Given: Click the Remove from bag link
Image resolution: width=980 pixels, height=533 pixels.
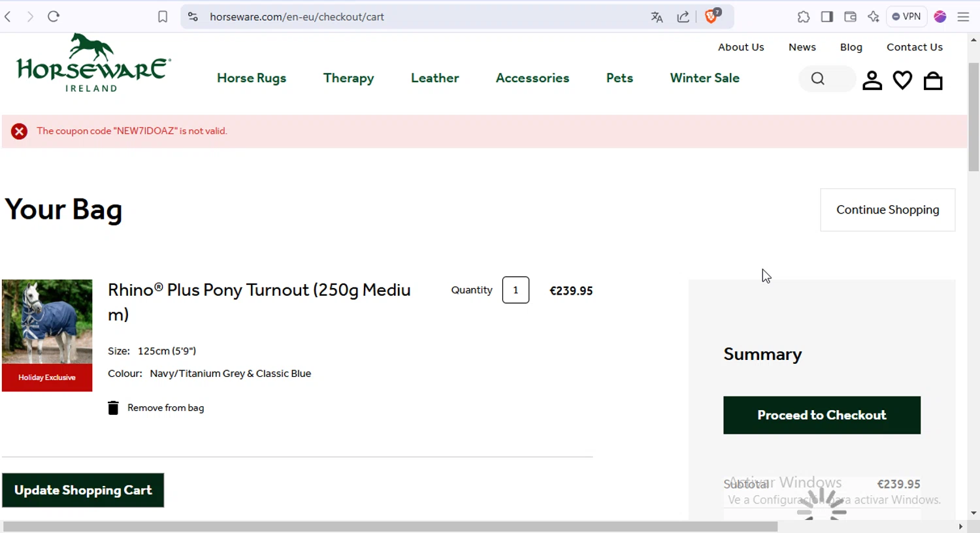Looking at the screenshot, I should click(165, 408).
